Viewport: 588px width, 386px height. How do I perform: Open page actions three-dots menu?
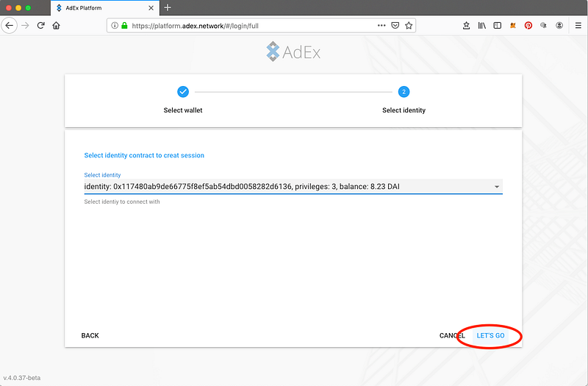(381, 26)
